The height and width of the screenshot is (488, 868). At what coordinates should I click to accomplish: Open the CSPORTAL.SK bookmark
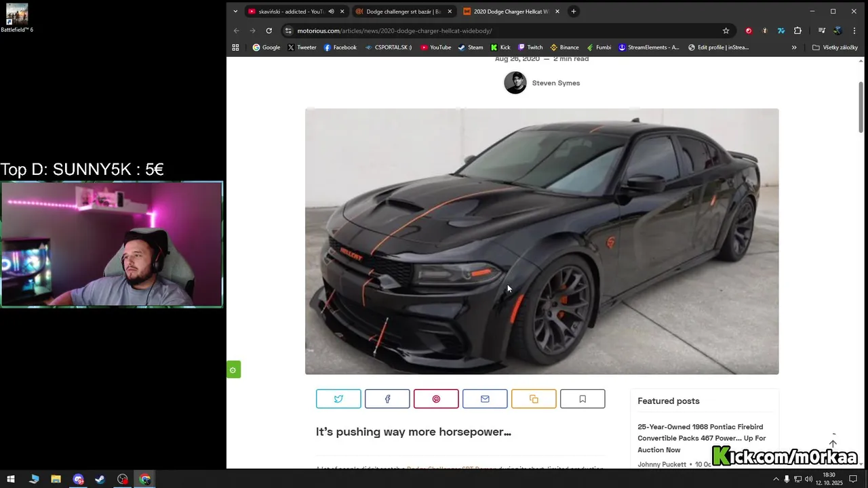[388, 47]
